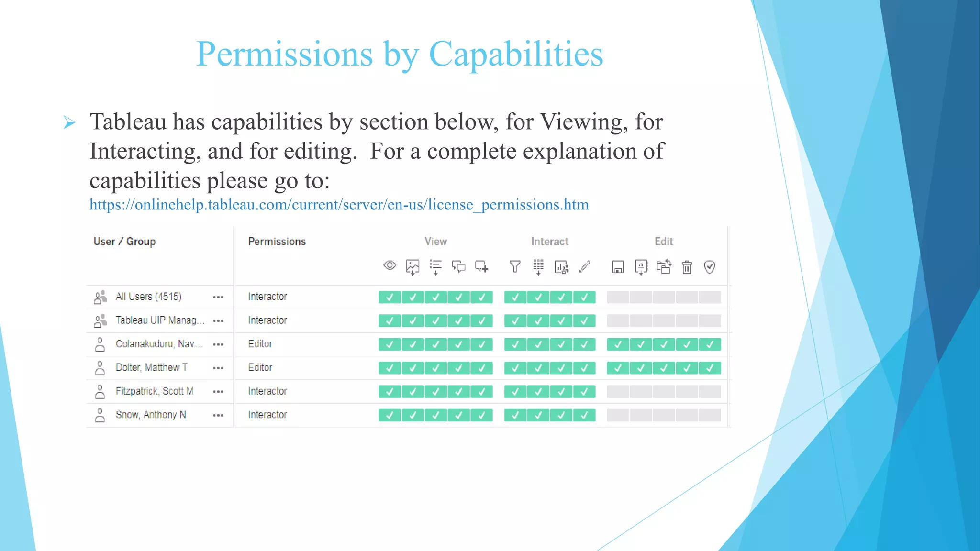Select the All Users (4515) group name
The height and width of the screenshot is (551, 980).
(x=148, y=297)
